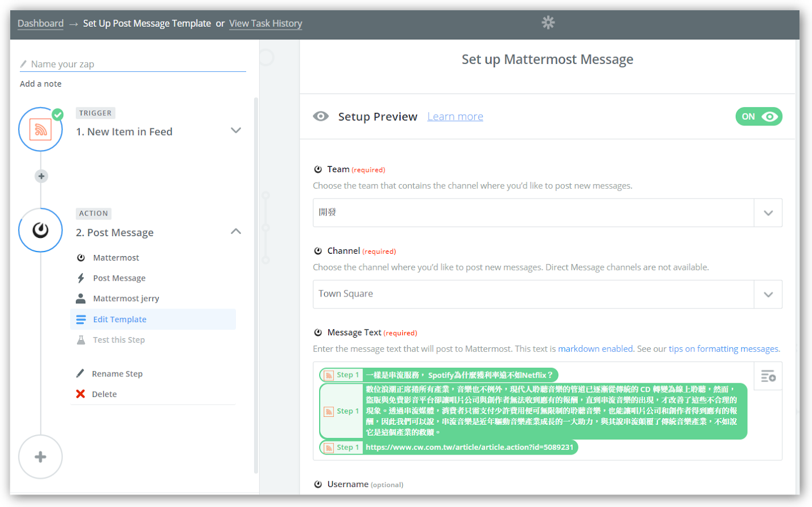Viewport: 812px width, 507px height.
Task: Click the Spotify title Step 1 pill
Action: tap(439, 375)
